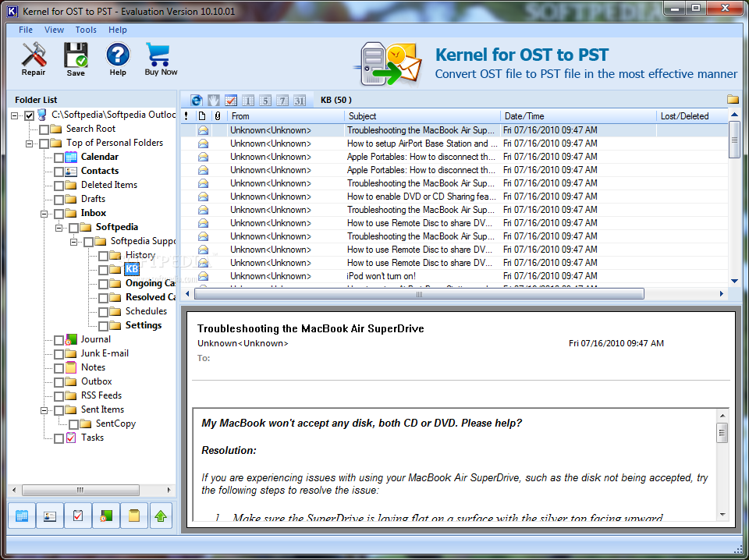Open the View menu

tap(54, 30)
